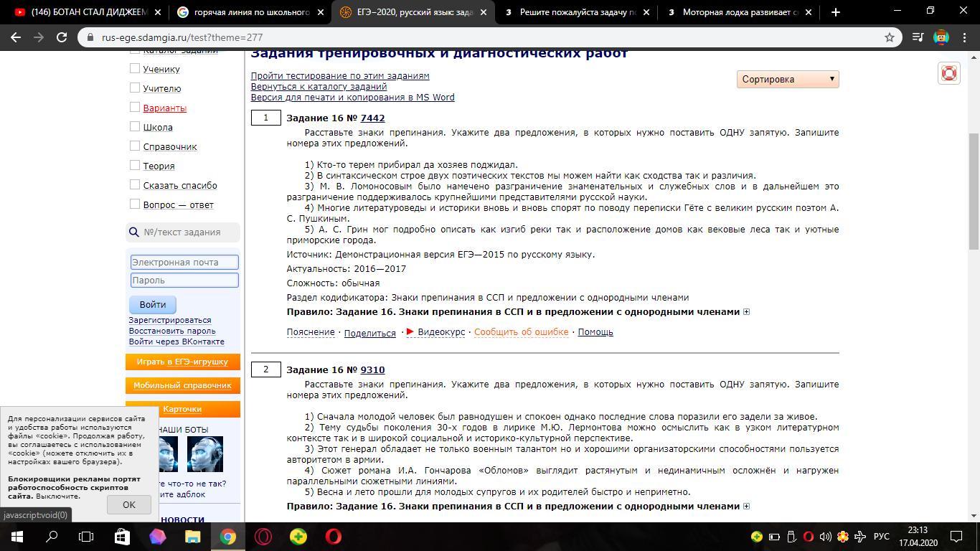Tick the Справочник checkbox
Image resolution: width=980 pixels, height=551 pixels.
(134, 146)
